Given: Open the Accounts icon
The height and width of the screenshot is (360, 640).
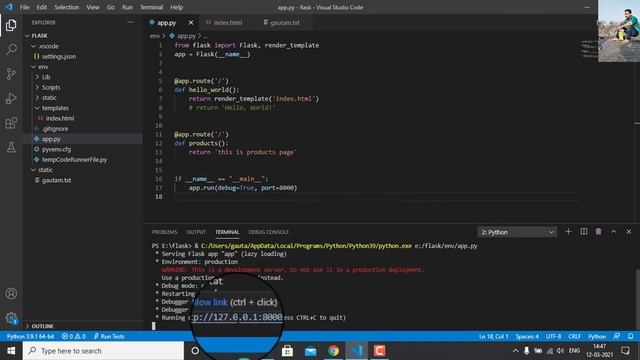Looking at the screenshot, I should click(11, 293).
